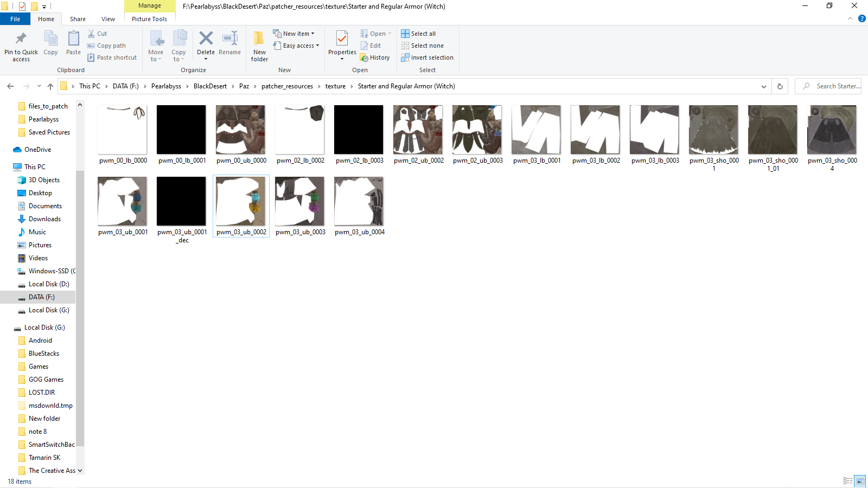Switch to details view in status bar
Image resolution: width=868 pixels, height=488 pixels.
(x=848, y=481)
